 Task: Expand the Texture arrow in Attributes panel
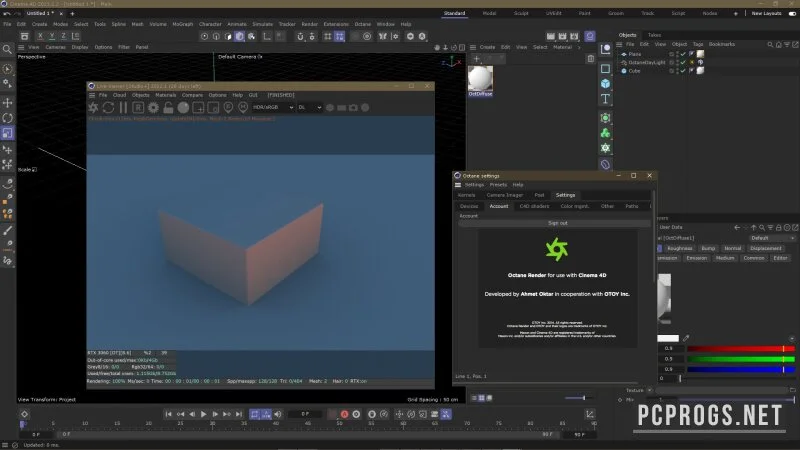[649, 390]
